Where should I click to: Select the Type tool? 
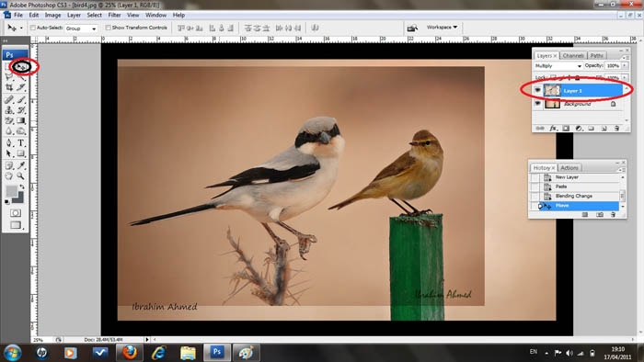point(21,142)
